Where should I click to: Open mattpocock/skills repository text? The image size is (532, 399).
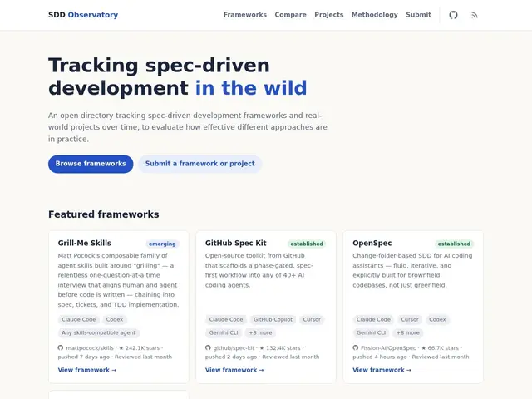(90, 348)
